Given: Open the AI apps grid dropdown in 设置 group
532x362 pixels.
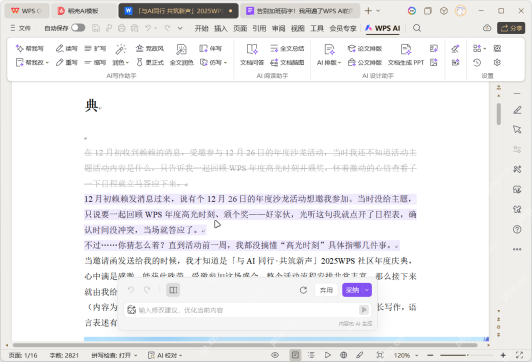Looking at the screenshot, I should click(479, 49).
